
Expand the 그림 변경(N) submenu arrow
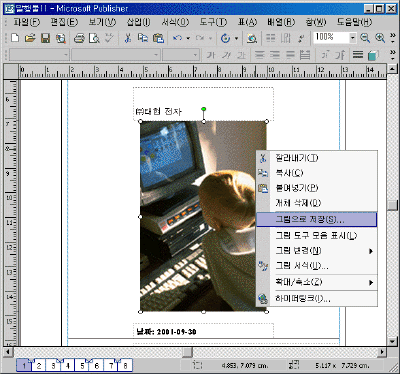(371, 251)
